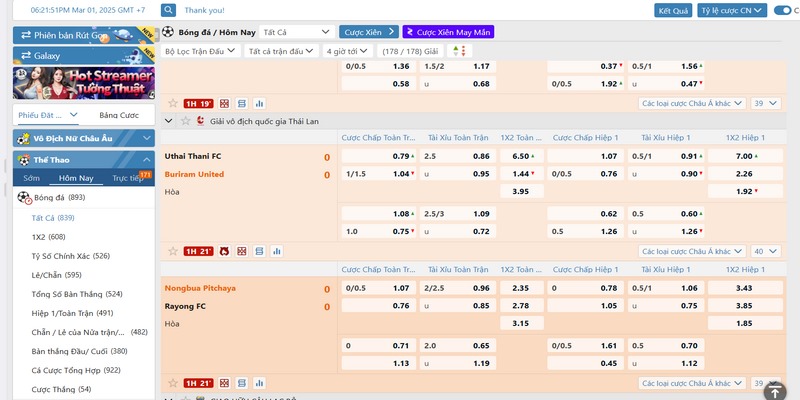Click the blue search magnifier icon
The height and width of the screenshot is (400, 800).
pos(168,10)
